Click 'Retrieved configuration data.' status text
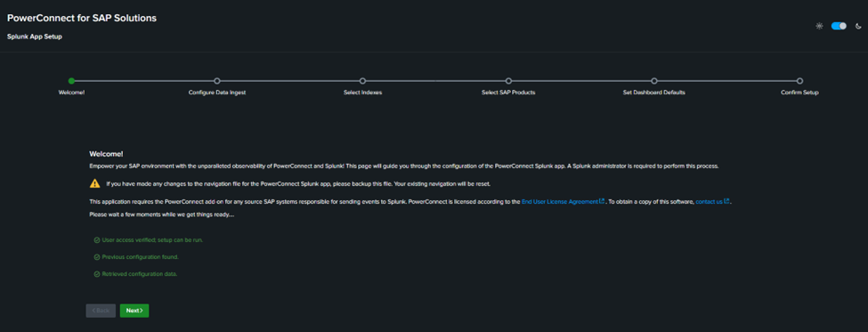This screenshot has height=332, width=868. tap(140, 274)
